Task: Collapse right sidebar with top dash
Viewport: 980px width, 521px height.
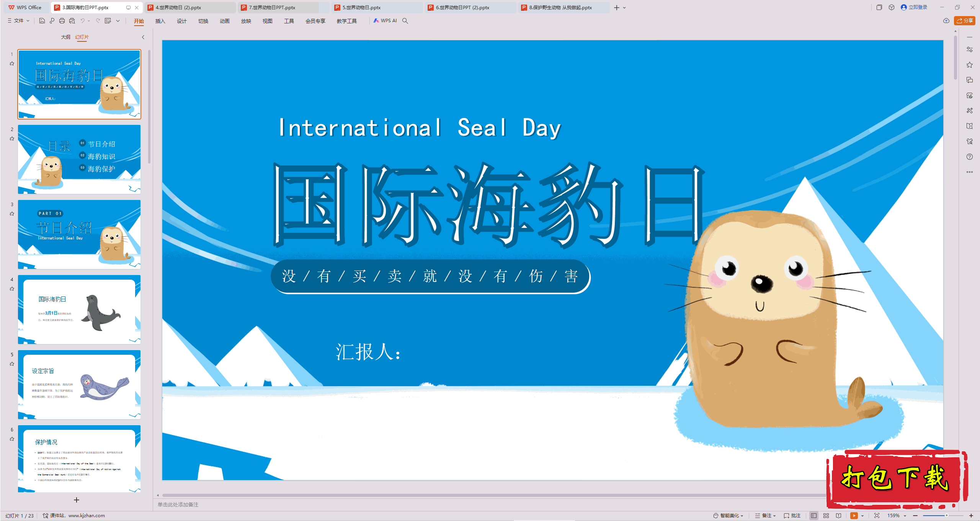Action: 970,37
